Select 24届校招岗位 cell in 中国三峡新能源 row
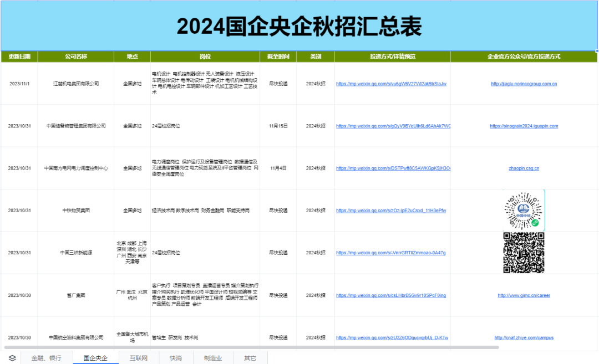This screenshot has width=599, height=364. point(205,253)
